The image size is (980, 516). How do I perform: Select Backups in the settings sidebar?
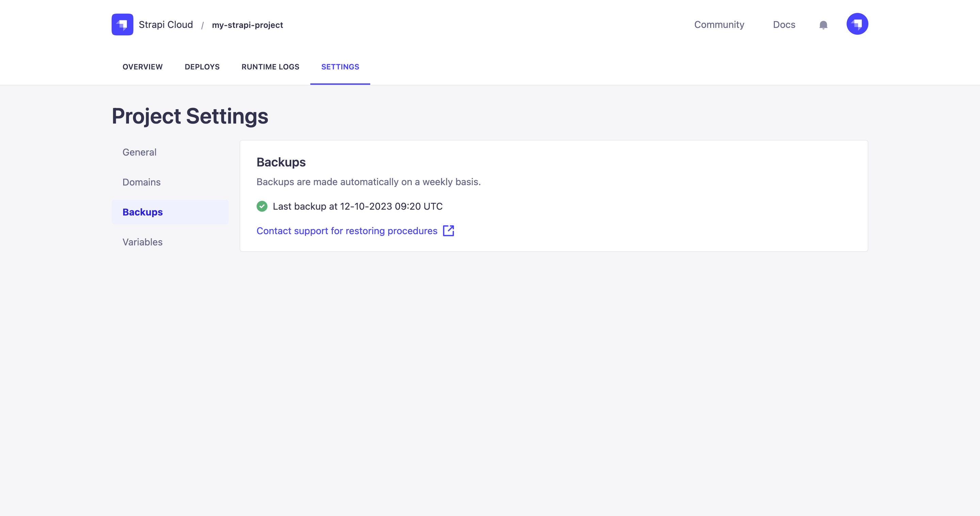click(142, 212)
